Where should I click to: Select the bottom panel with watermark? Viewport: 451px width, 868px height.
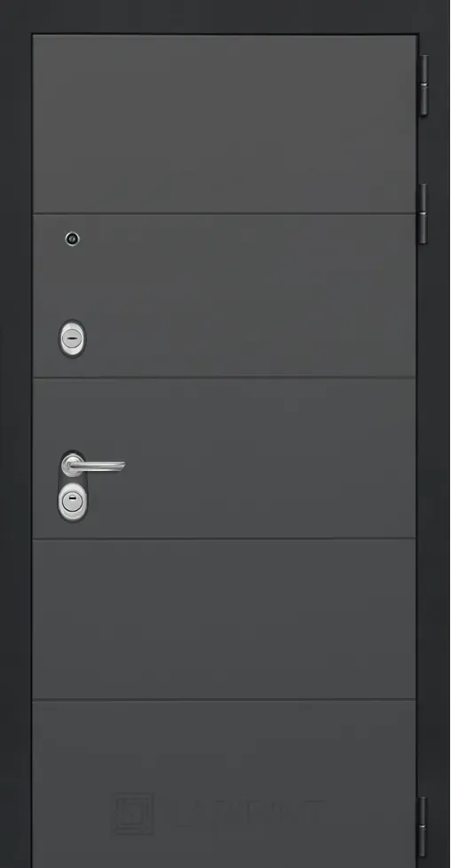(x=224, y=784)
